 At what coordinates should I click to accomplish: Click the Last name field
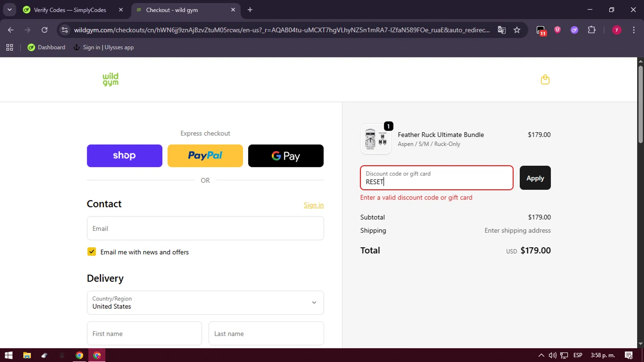pos(266,333)
